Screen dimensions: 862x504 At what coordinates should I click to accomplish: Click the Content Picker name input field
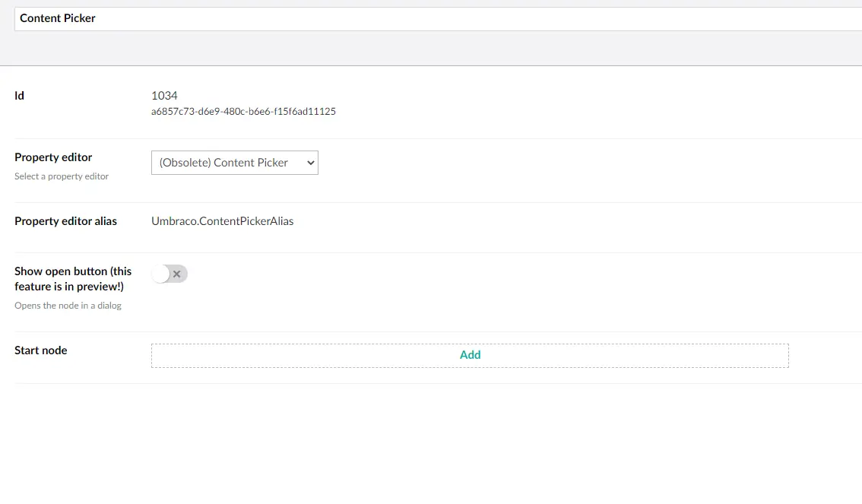(228, 18)
